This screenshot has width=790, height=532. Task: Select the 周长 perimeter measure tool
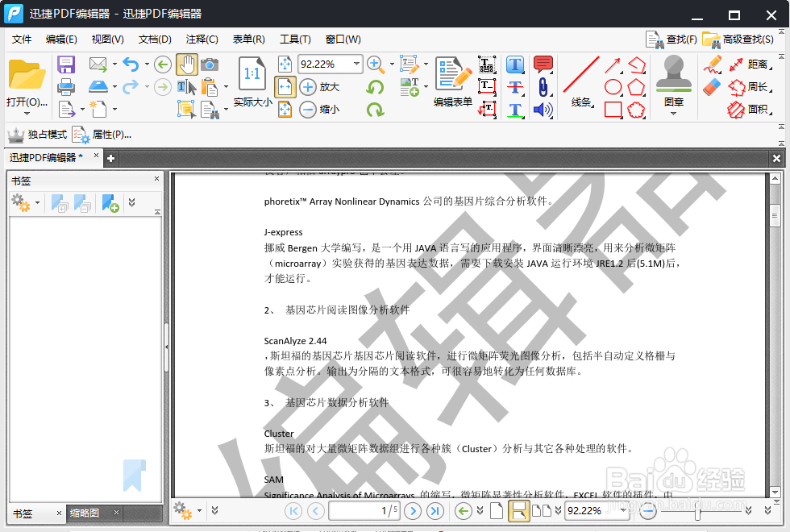tap(750, 87)
